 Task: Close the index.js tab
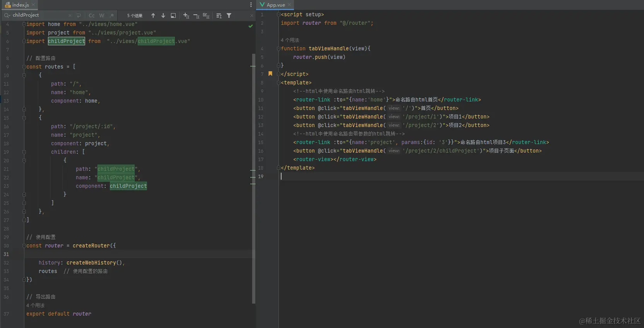(x=33, y=5)
